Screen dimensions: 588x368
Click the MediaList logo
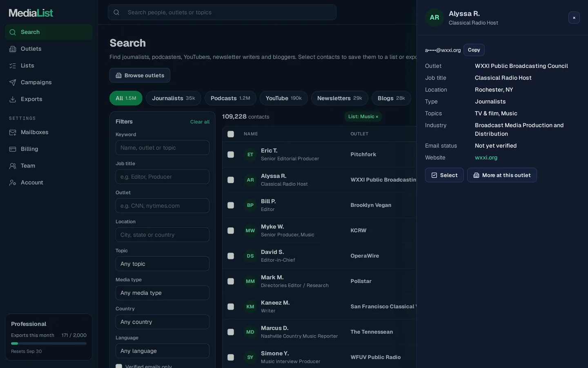[31, 13]
